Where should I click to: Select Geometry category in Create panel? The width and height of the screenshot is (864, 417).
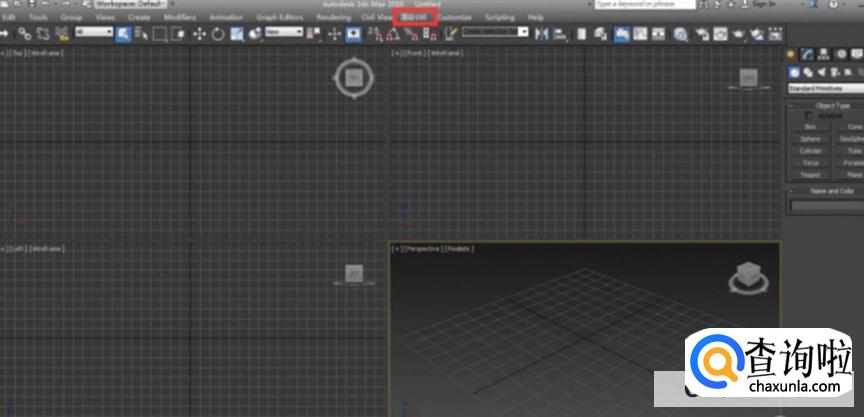pyautogui.click(x=794, y=72)
